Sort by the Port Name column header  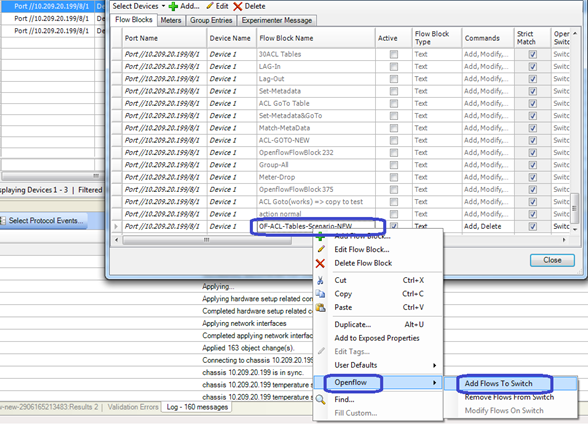coord(165,38)
